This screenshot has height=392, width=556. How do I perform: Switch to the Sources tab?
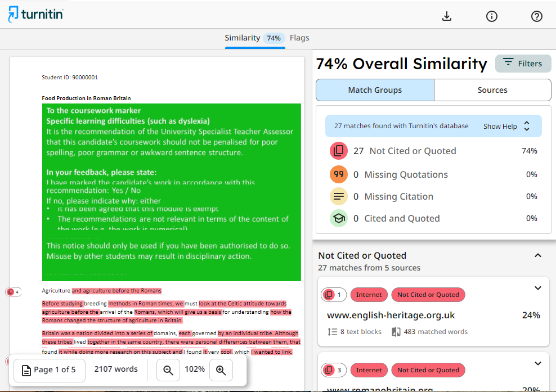(492, 90)
